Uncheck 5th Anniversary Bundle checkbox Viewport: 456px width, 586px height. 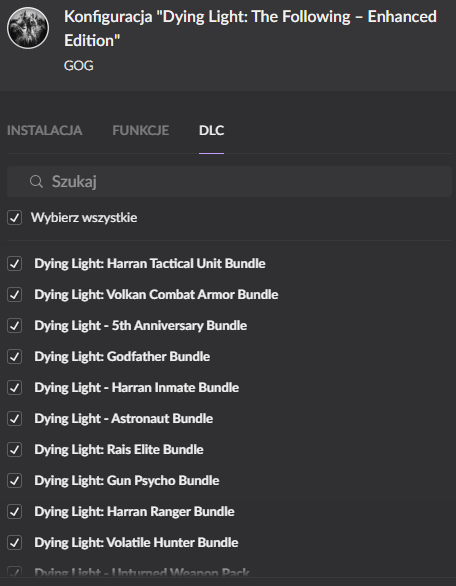click(15, 326)
